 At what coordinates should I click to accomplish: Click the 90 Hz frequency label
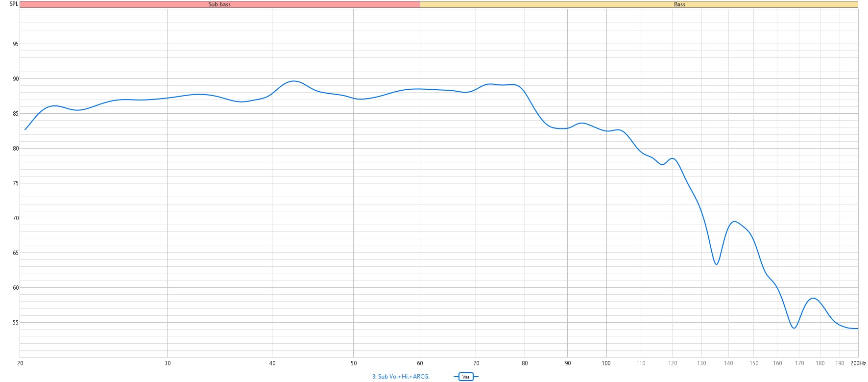pyautogui.click(x=568, y=363)
